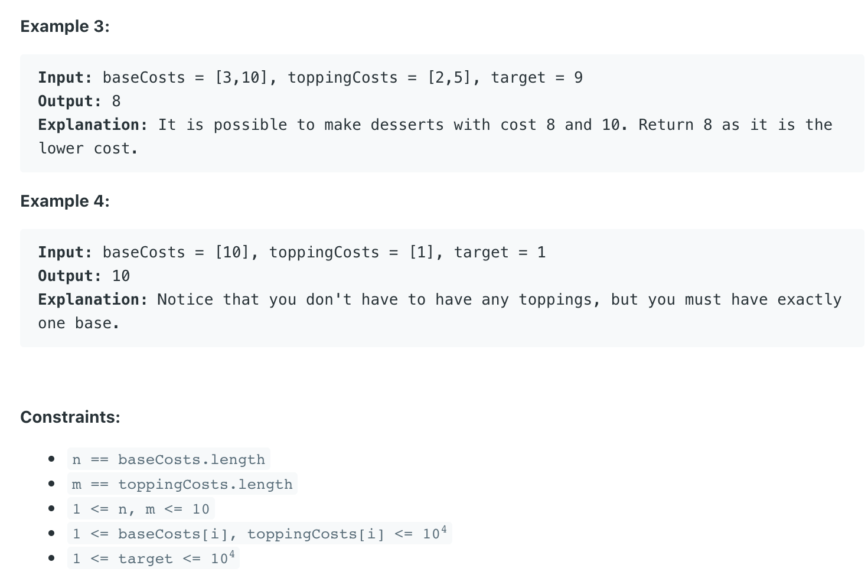Screen dimensions: 868x588
Task: Click target = 1 text
Action: 500,252
